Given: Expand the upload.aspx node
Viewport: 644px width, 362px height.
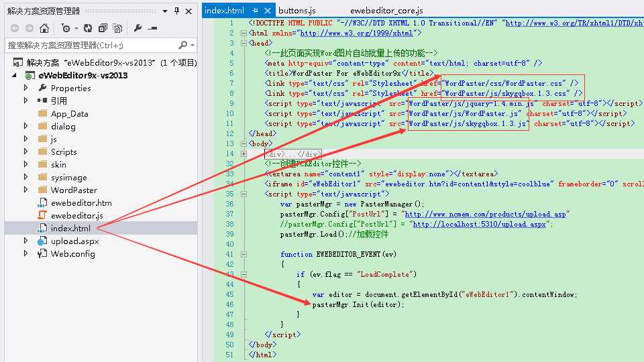Looking at the screenshot, I should click(x=26, y=241).
